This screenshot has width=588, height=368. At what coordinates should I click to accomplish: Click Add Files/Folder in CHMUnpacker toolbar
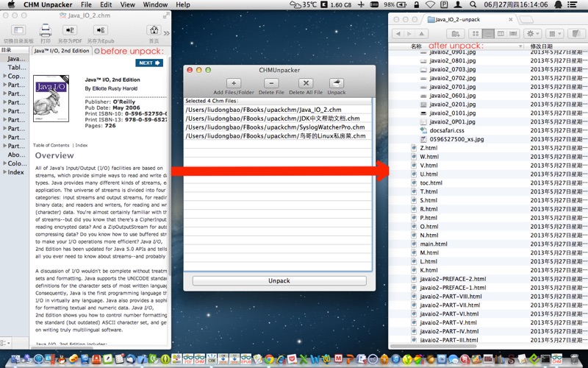pos(234,83)
